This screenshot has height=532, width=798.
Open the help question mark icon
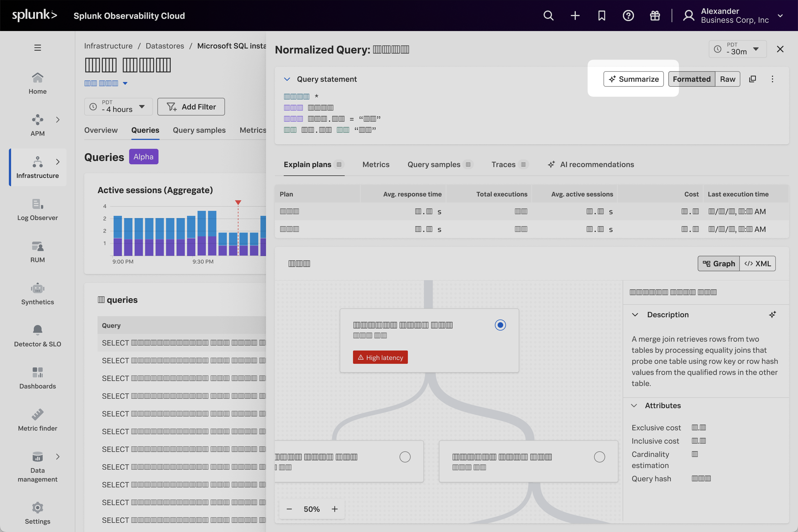tap(628, 16)
